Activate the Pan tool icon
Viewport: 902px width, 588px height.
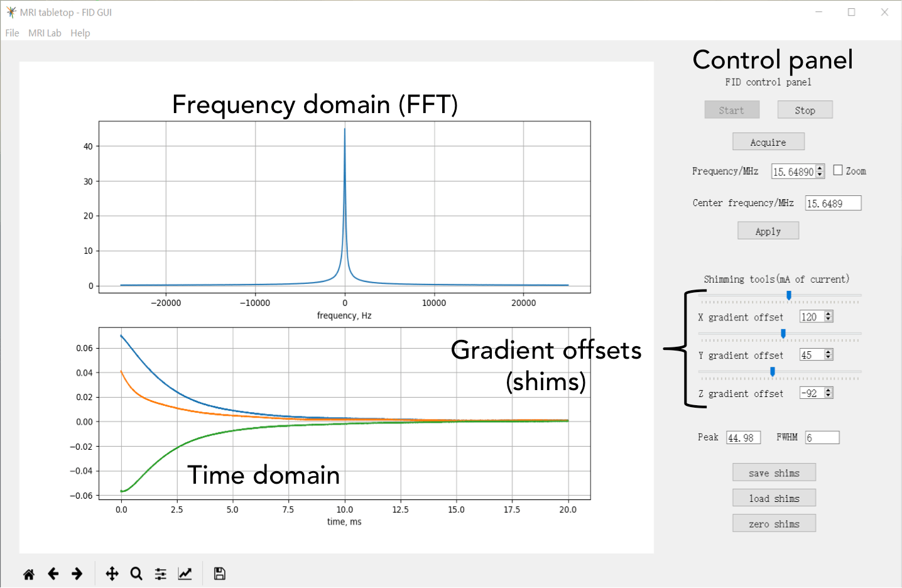pos(111,574)
